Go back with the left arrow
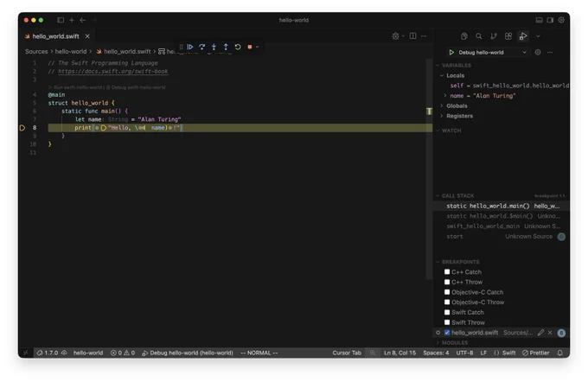The image size is (588, 382). click(x=82, y=20)
